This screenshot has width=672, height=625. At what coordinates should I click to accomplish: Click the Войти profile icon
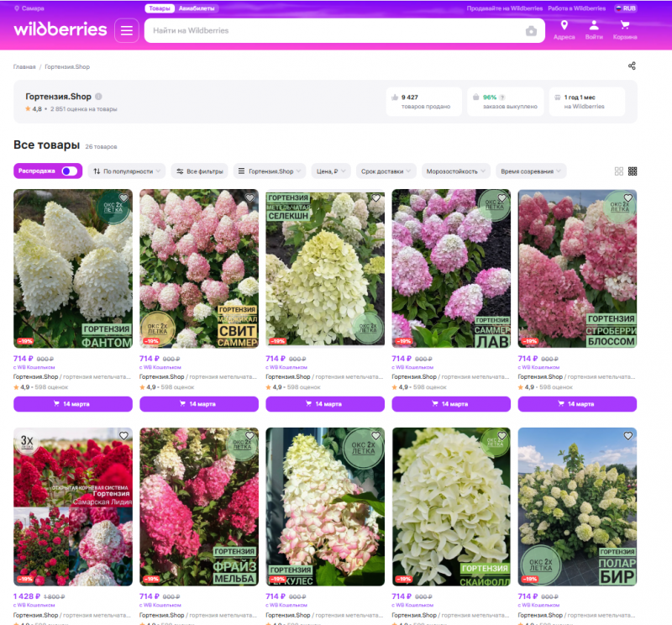(596, 27)
